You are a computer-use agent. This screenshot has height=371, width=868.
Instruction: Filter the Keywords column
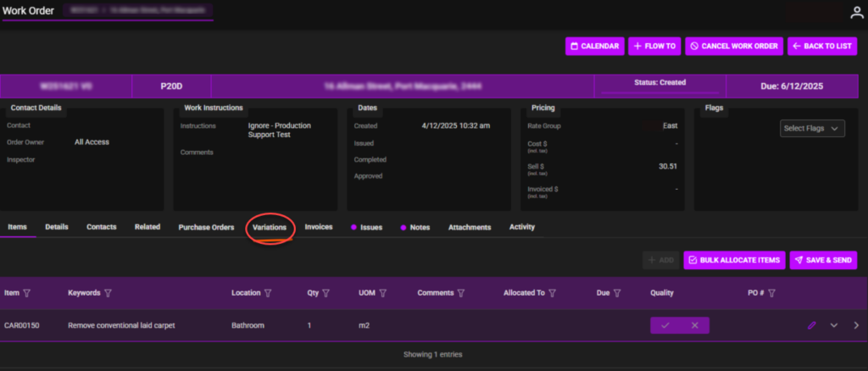tap(108, 293)
